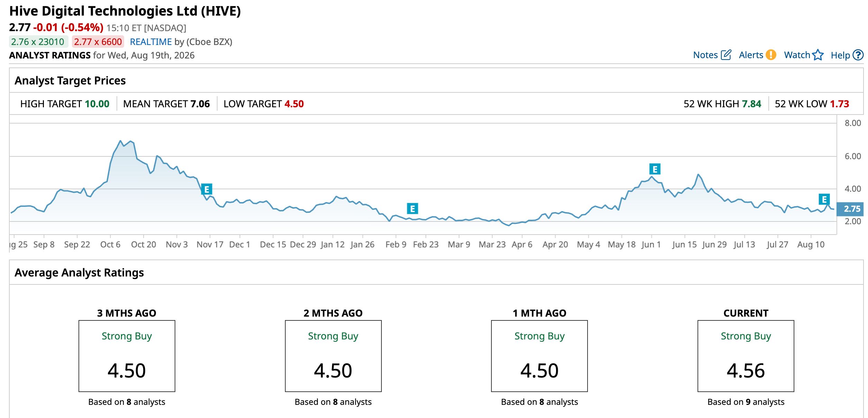Add HIVE via the Watch link
868x418 pixels.
click(x=797, y=55)
